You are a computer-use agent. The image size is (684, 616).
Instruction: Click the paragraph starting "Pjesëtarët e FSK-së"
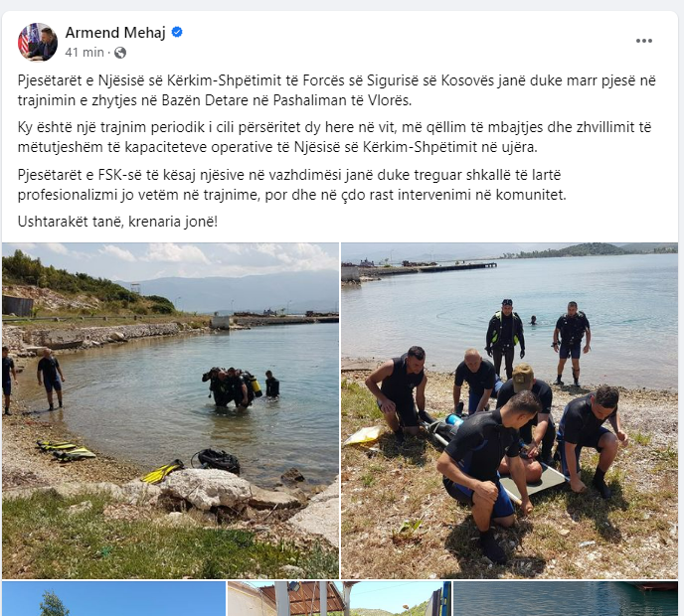click(x=292, y=185)
